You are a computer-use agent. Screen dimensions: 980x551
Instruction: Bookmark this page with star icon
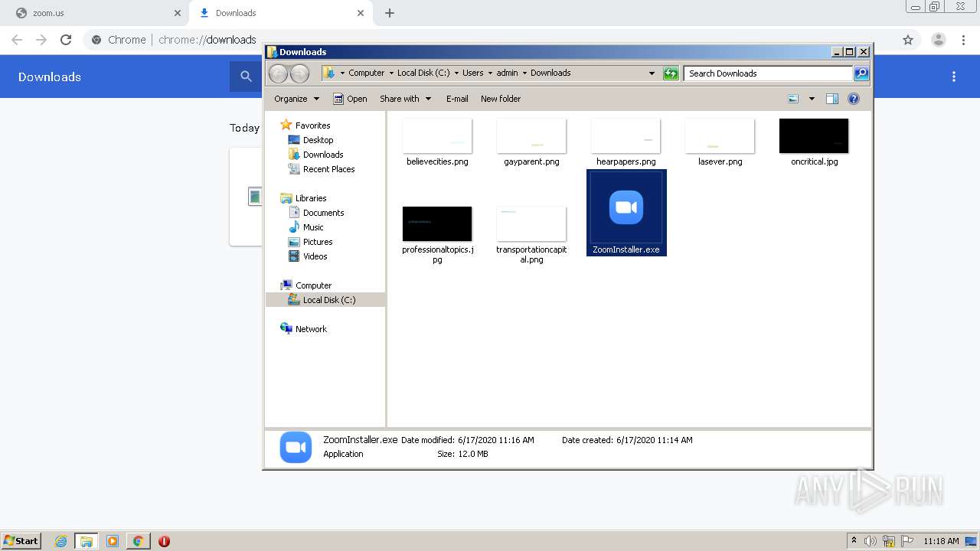pyautogui.click(x=908, y=40)
